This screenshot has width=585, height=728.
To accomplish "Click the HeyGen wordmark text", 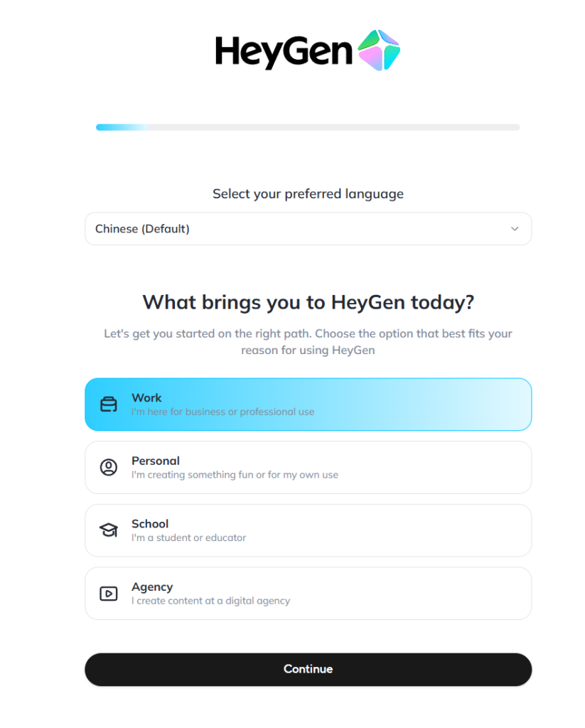I will point(284,51).
